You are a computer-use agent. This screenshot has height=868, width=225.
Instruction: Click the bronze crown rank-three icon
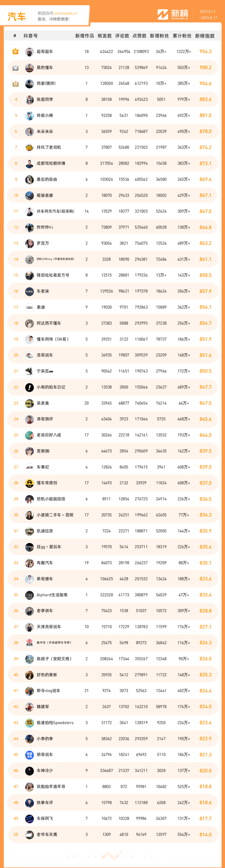[x=15, y=84]
